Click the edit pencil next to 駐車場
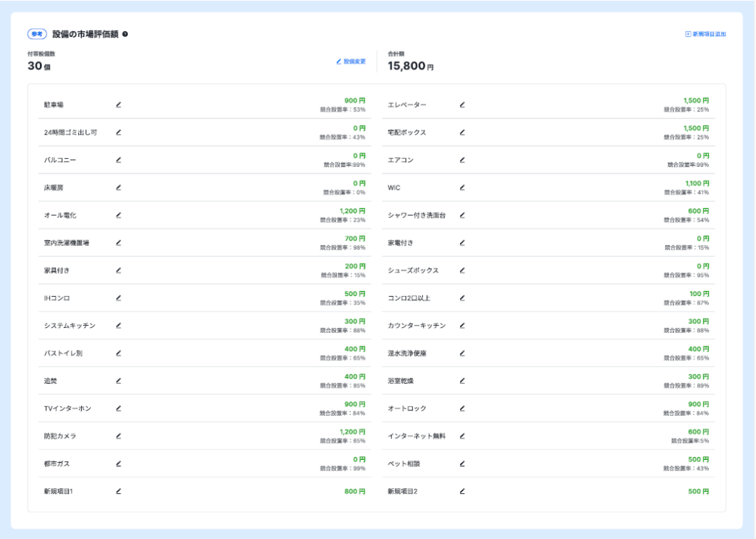 click(118, 105)
